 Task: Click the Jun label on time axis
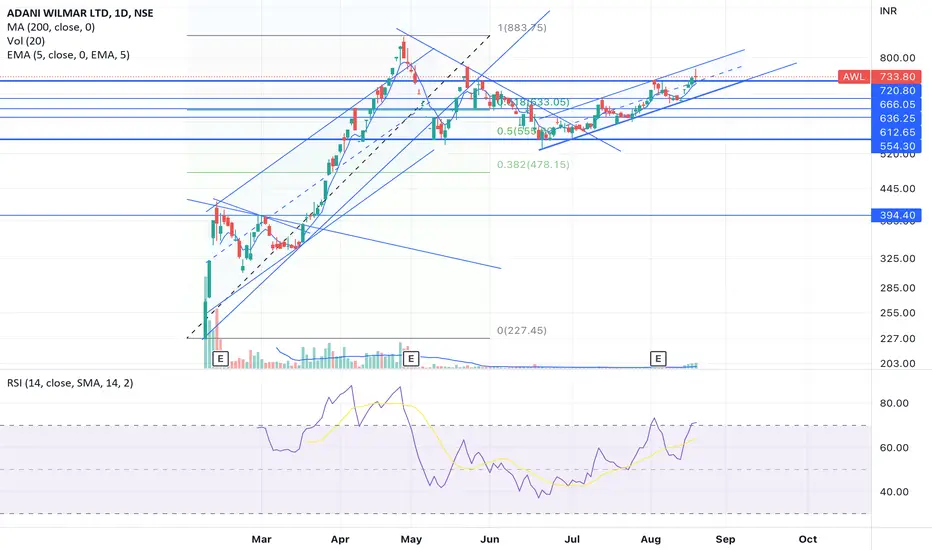click(x=489, y=539)
